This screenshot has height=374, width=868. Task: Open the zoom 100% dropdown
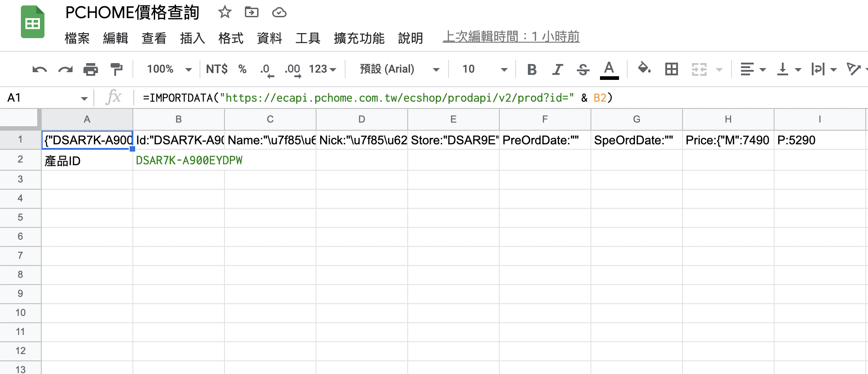click(x=169, y=69)
